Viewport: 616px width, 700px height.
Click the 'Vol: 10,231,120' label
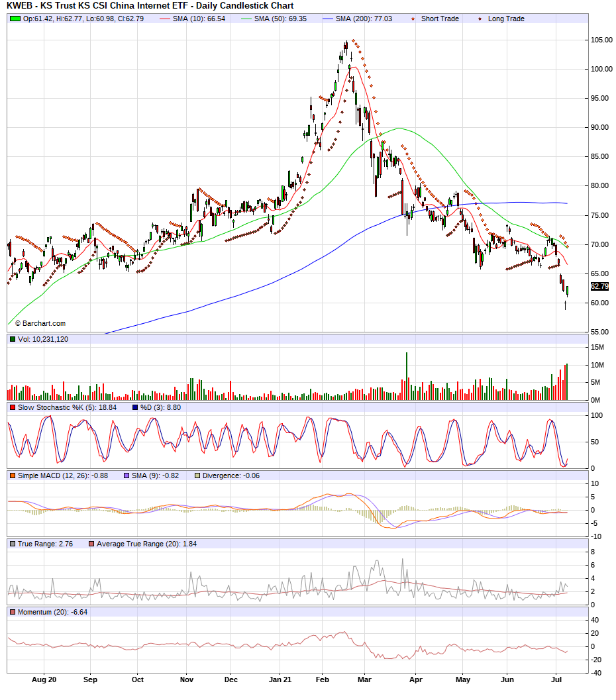point(43,339)
